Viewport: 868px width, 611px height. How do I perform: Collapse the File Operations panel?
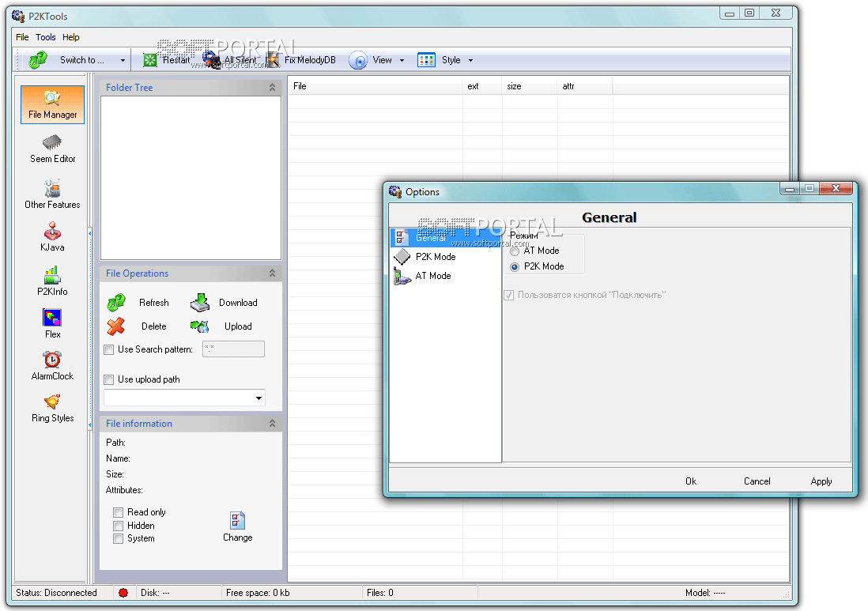(273, 273)
